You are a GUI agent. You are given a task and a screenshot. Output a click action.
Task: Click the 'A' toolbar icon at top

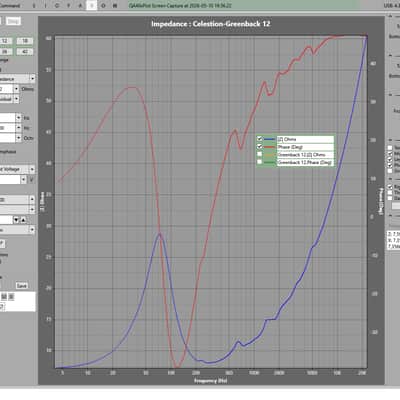[x=80, y=6]
